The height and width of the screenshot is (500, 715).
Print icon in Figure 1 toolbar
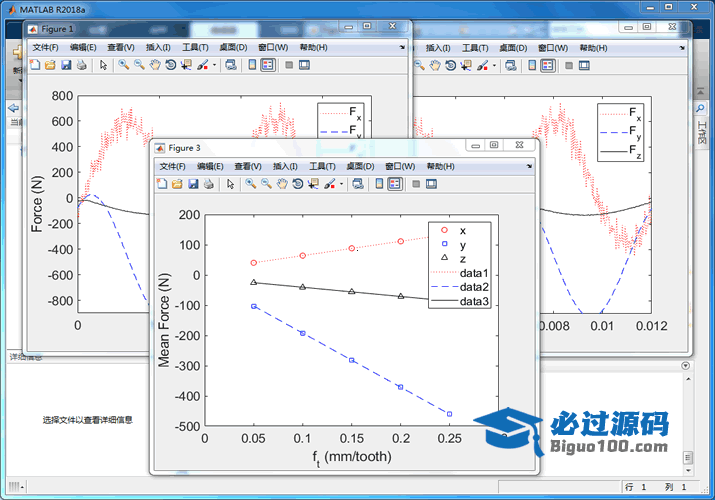click(82, 65)
